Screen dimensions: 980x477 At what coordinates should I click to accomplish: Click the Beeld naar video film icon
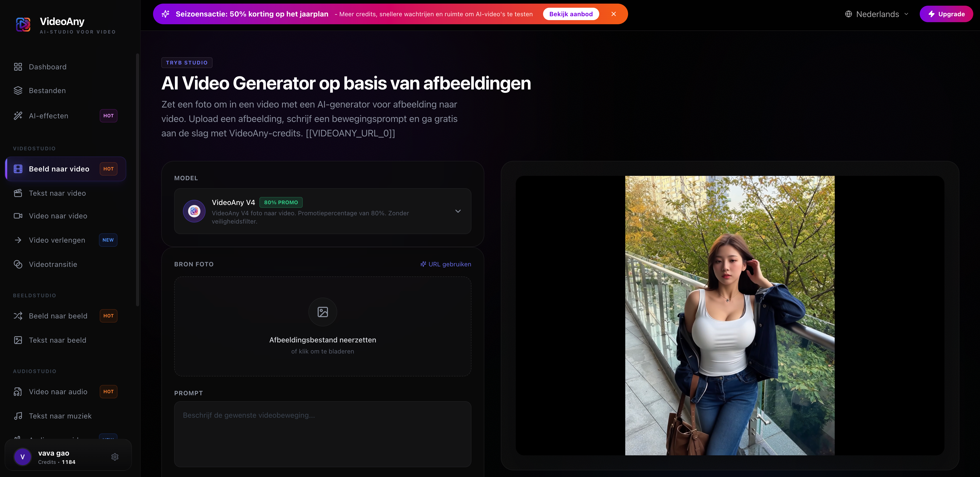pos(18,169)
